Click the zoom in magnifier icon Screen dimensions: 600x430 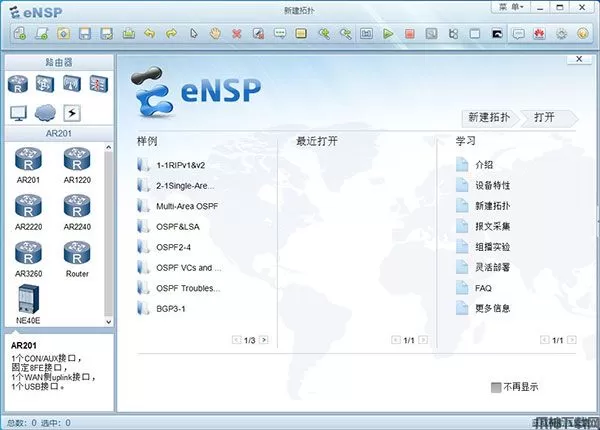pyautogui.click(x=324, y=34)
